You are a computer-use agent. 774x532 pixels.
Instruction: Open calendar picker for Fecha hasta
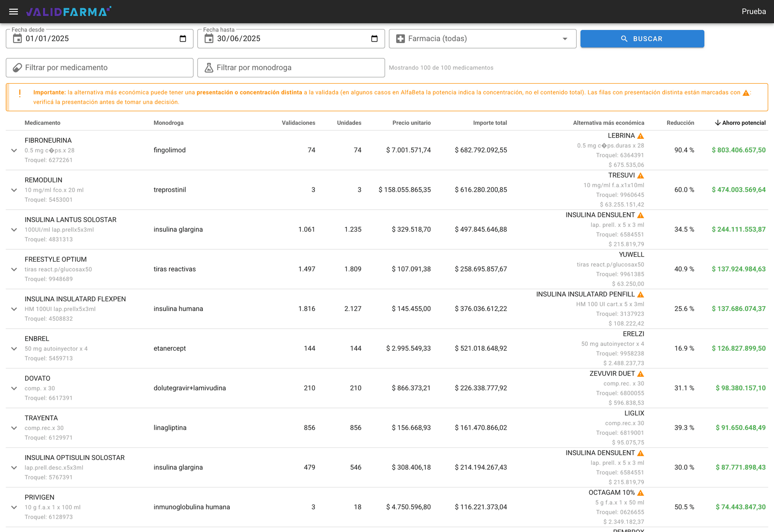pyautogui.click(x=374, y=39)
